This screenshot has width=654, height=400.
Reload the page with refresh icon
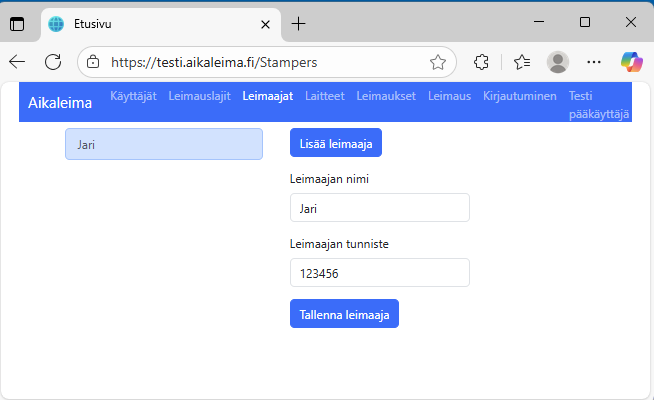(x=53, y=62)
